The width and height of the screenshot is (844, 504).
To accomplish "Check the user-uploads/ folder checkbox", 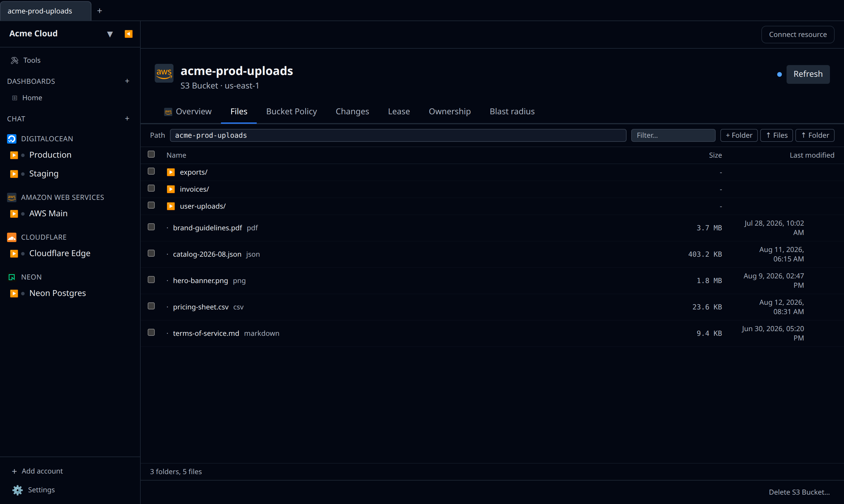I will 152,205.
